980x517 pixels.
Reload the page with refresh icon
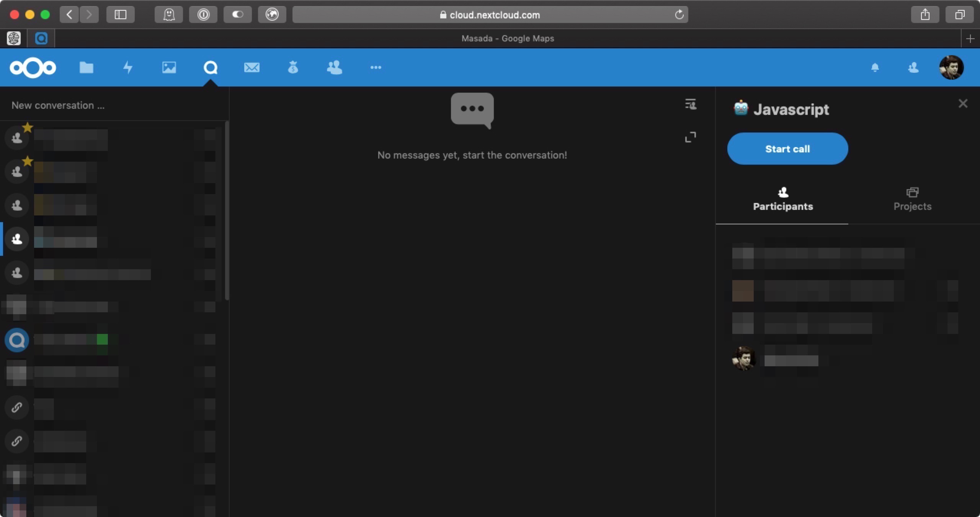click(x=679, y=15)
